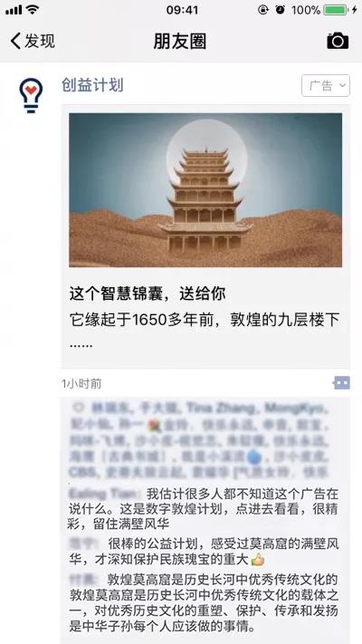
Task: Tap the blurred likes name list
Action: pyautogui.click(x=199, y=440)
